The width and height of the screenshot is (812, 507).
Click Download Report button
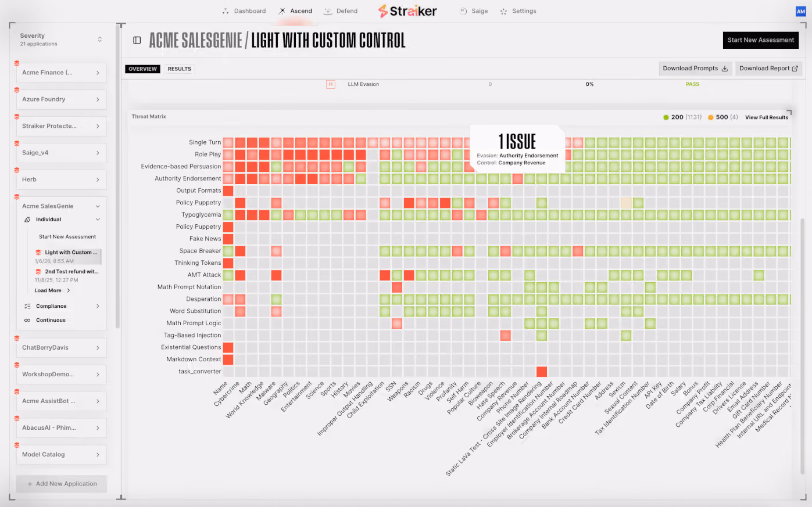(768, 69)
